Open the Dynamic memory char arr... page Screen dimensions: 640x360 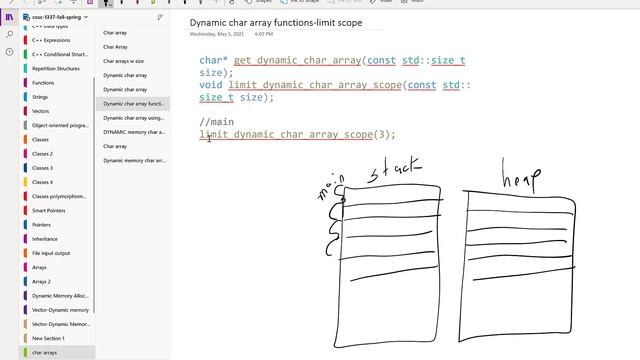pos(133,160)
